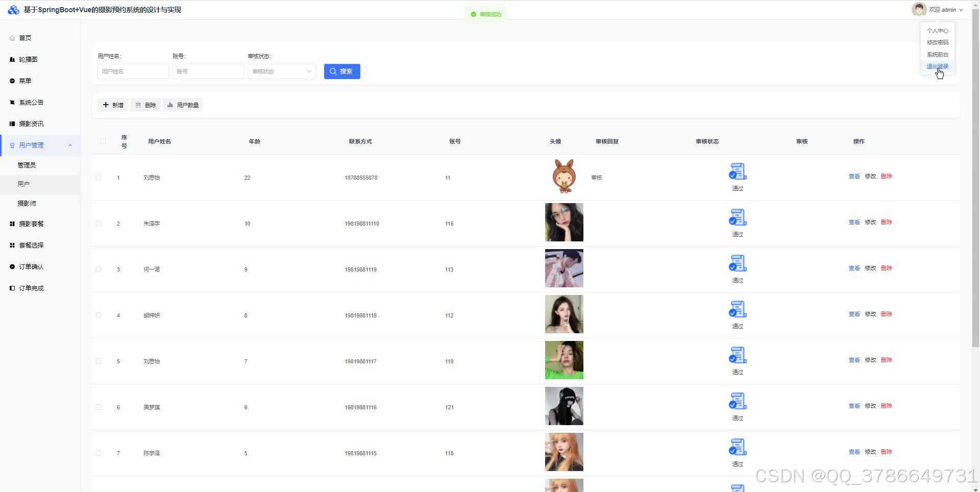
Task: Click 删除 link for 何一诺 row
Action: 887,268
